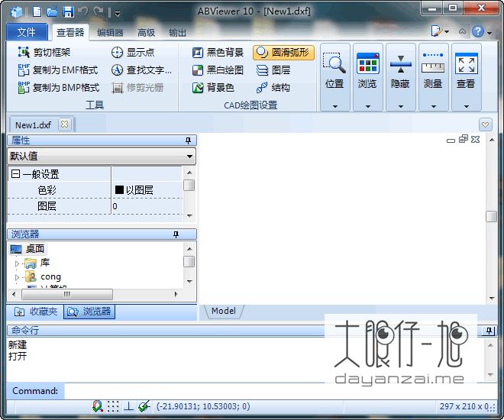Click the 位置 magnifier button

click(334, 71)
